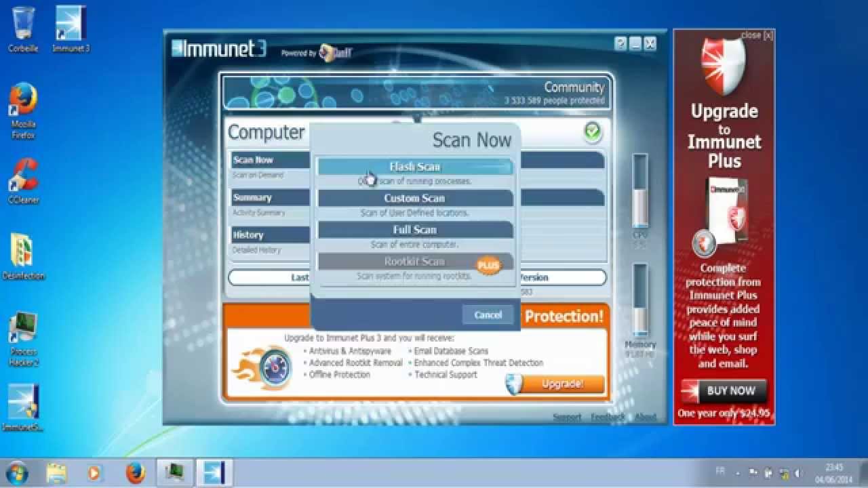Click the green checkmark status icon
Image resolution: width=868 pixels, height=488 pixels.
coord(592,131)
